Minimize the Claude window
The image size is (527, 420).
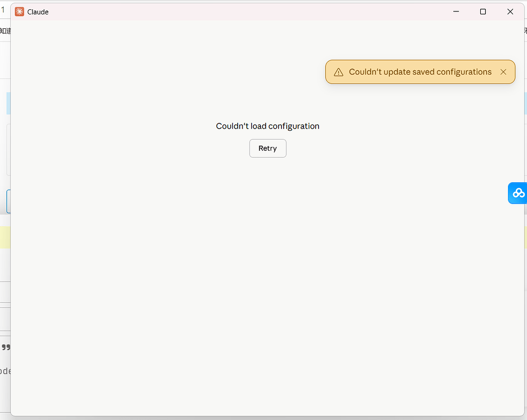click(x=456, y=11)
